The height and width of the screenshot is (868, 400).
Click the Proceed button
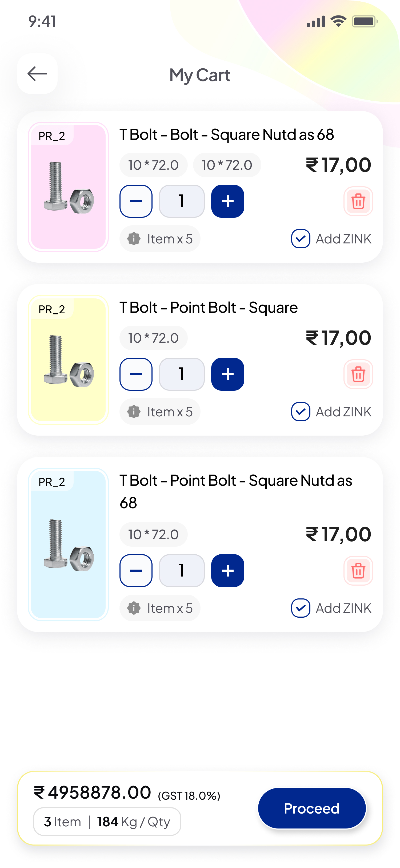[x=312, y=808]
